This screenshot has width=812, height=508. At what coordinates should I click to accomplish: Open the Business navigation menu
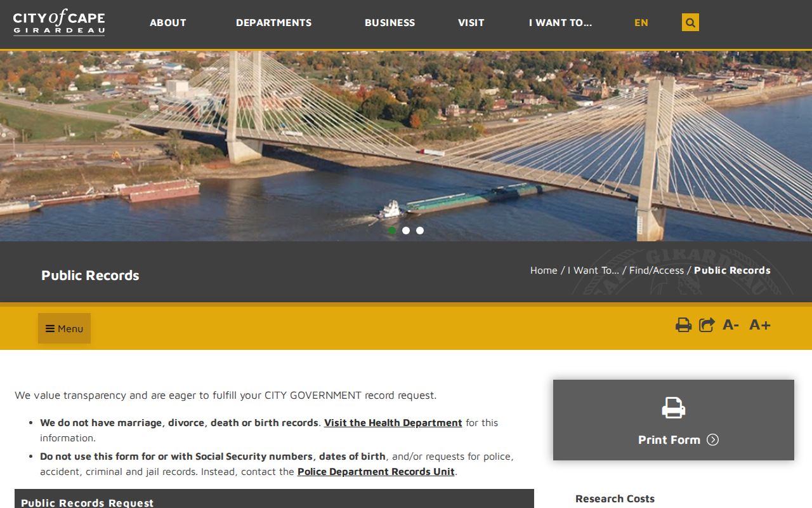click(390, 23)
